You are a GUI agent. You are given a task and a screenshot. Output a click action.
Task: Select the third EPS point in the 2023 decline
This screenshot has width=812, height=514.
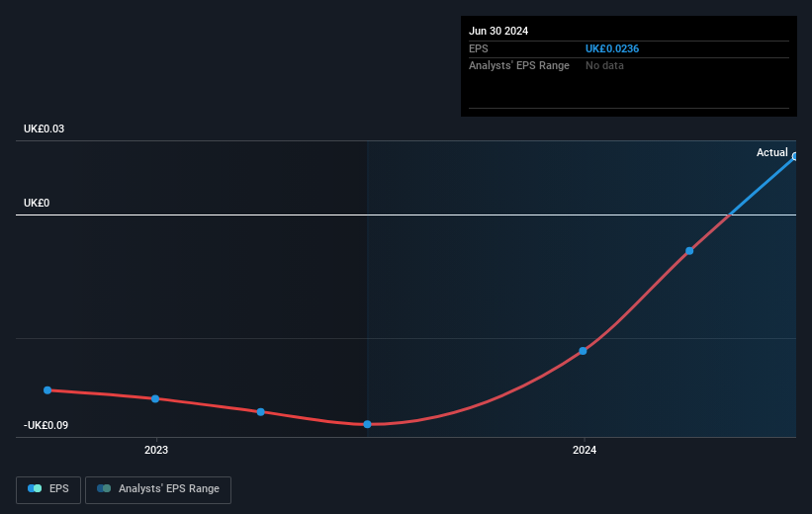261,412
